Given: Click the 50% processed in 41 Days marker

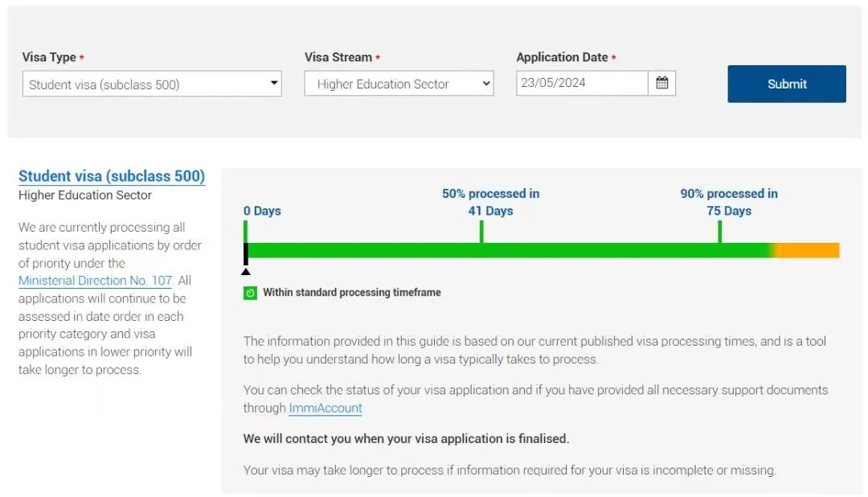Looking at the screenshot, I should 490,202.
